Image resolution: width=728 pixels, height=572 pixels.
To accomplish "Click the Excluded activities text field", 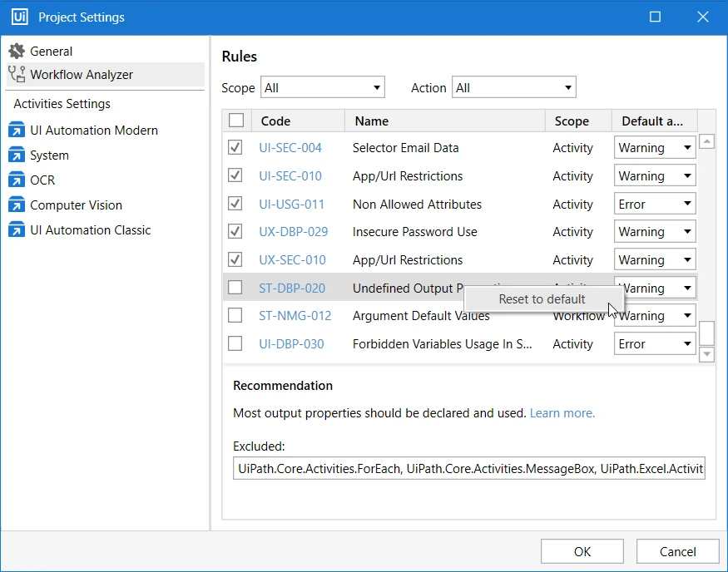I will [469, 468].
